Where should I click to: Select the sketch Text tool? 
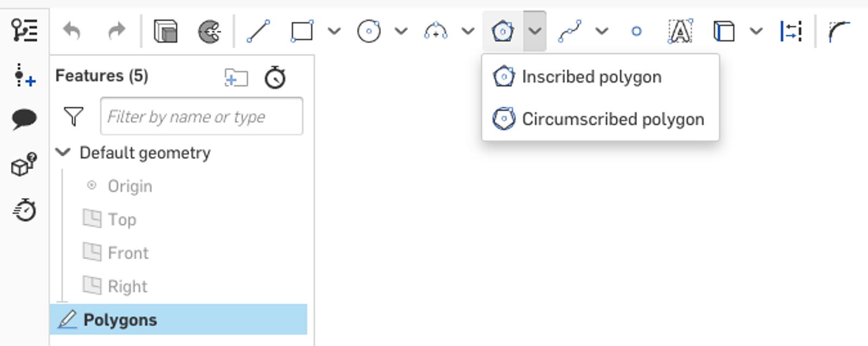pyautogui.click(x=680, y=31)
